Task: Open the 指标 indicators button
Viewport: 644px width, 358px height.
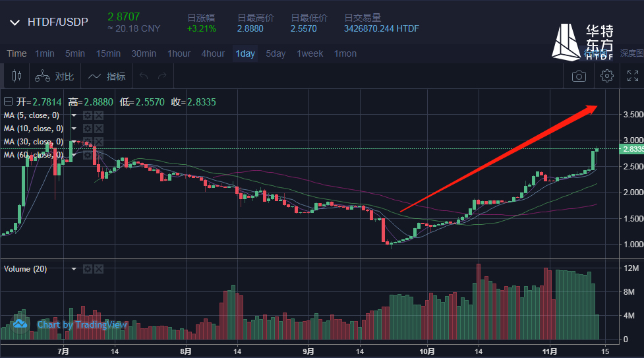Action: point(107,76)
